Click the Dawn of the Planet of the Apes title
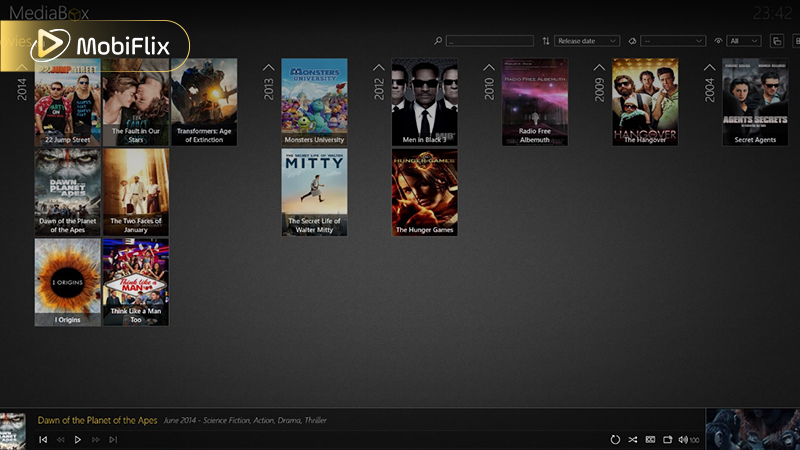 pos(97,420)
